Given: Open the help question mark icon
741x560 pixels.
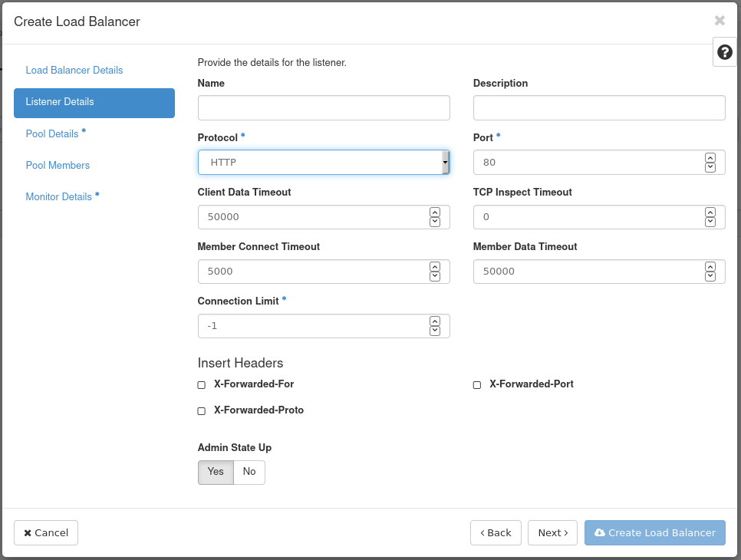Looking at the screenshot, I should pos(724,52).
